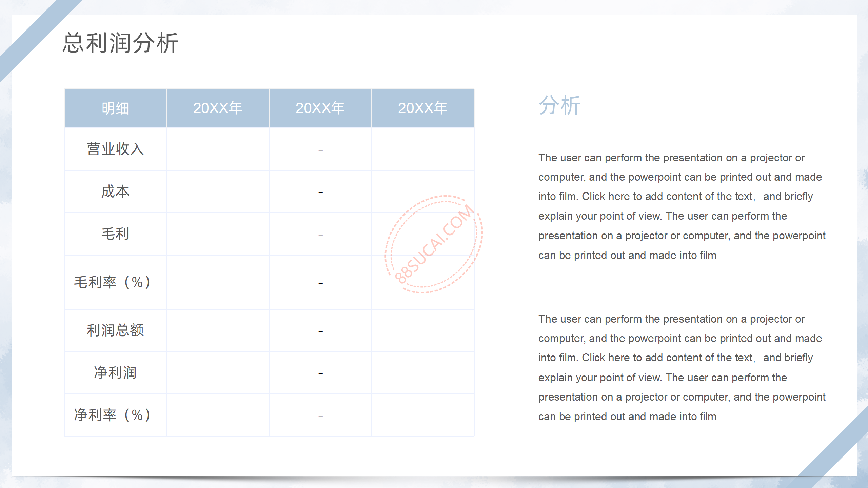Click the 明细 table header cell
Screen dimensions: 868x488
[115, 108]
